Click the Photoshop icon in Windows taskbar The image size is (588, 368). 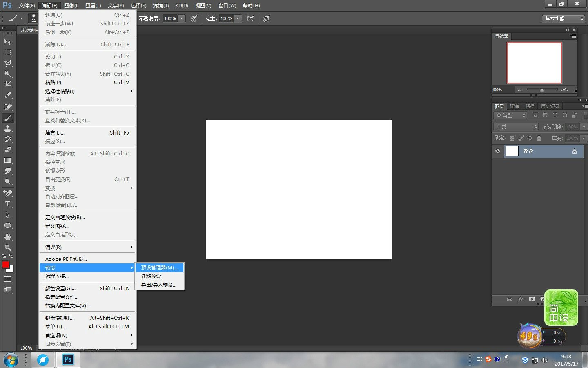pyautogui.click(x=68, y=359)
